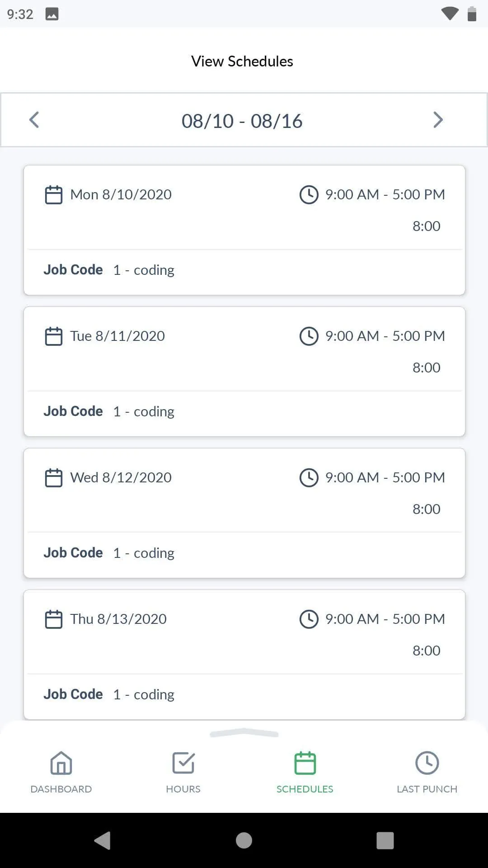Tap the clock icon on Tuesday's shift
Image resolution: width=488 pixels, height=868 pixels.
pos(309,336)
